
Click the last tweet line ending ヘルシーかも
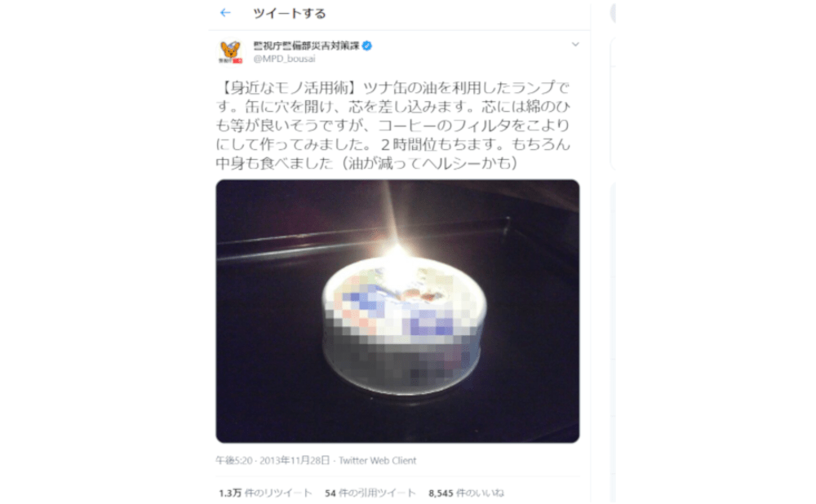click(366, 163)
